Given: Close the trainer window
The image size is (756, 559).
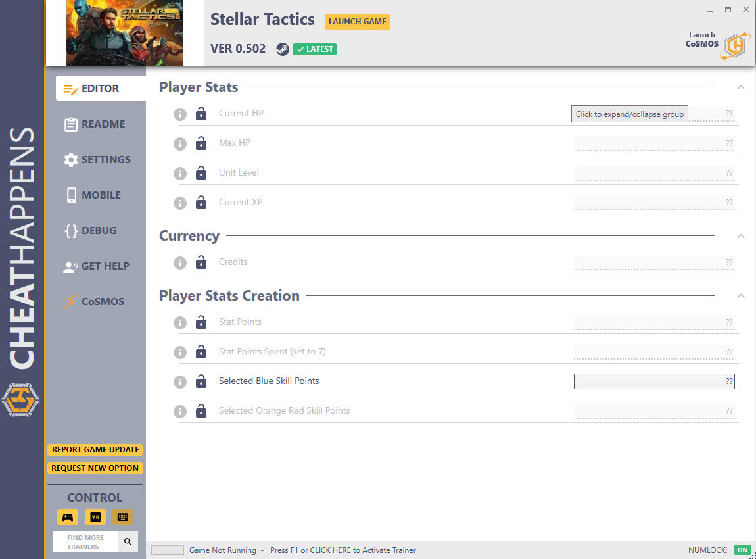Looking at the screenshot, I should (x=746, y=10).
